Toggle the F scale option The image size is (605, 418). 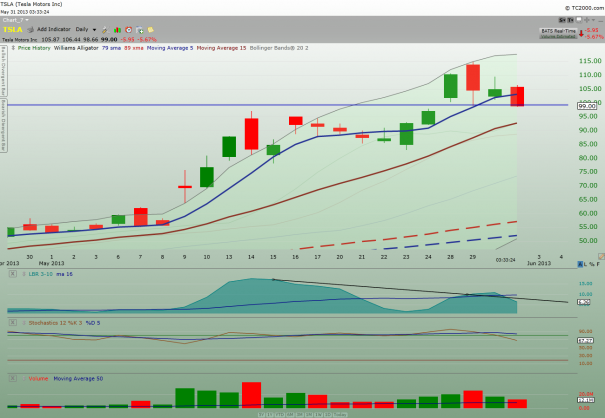point(598,264)
